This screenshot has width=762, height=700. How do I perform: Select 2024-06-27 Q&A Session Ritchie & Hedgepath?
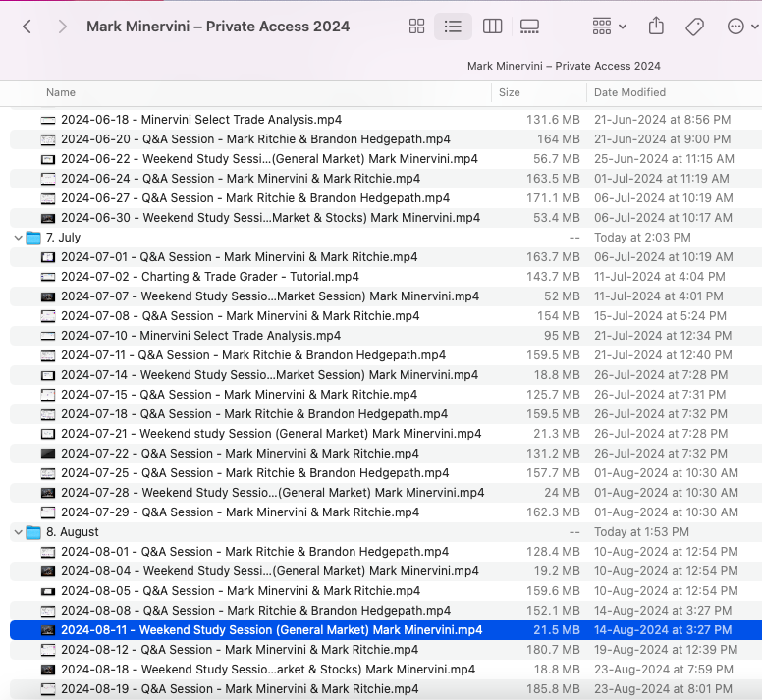point(255,198)
